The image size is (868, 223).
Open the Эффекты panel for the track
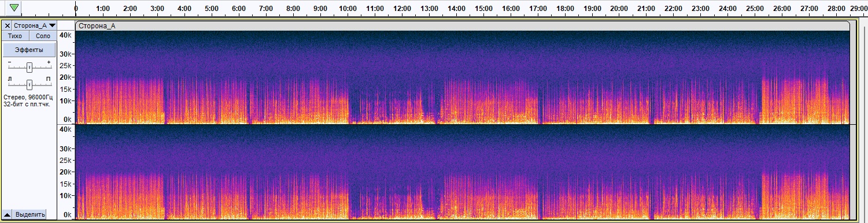[x=29, y=50]
